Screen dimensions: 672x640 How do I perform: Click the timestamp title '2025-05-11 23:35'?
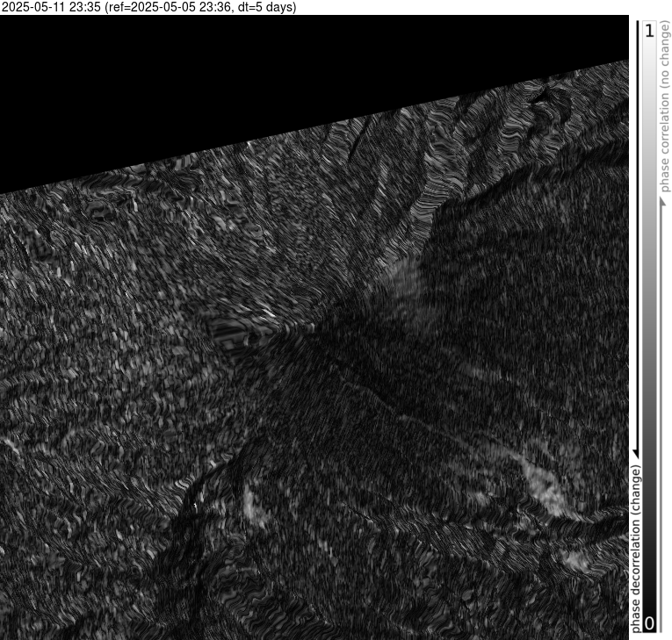tap(52, 7)
